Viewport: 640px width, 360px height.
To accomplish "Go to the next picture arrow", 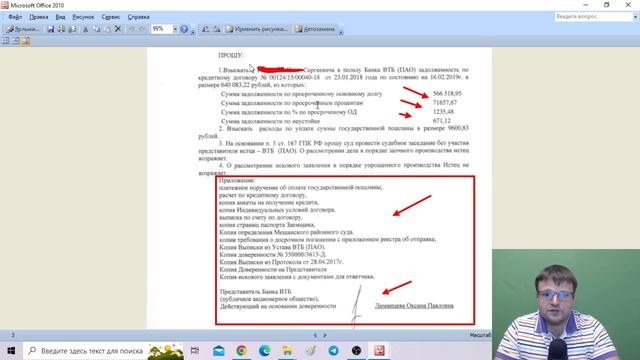I will tap(325, 335).
